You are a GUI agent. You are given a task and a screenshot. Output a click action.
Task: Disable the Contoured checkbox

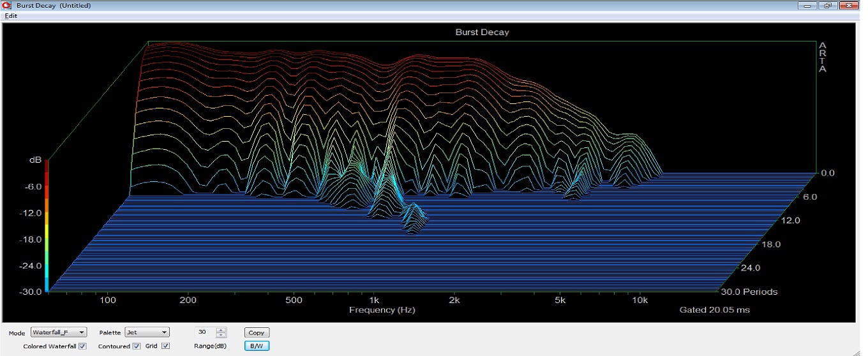click(136, 346)
